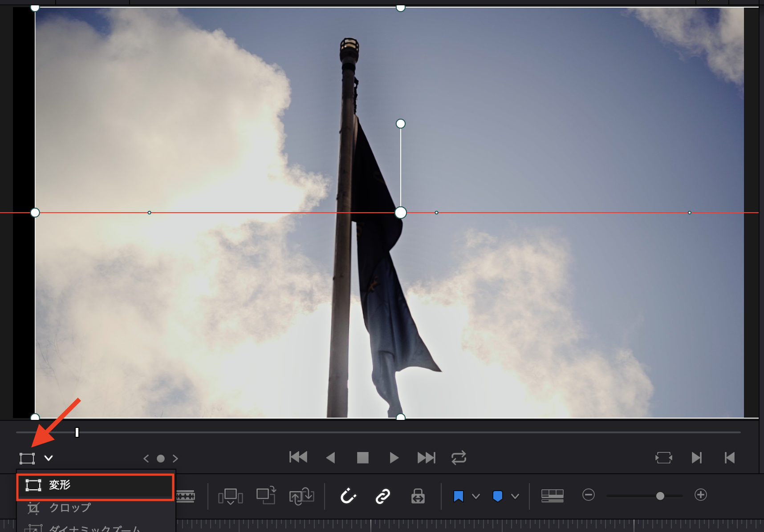Toggle linked selection chain icon
Viewport: 764px width, 532px height.
(383, 496)
